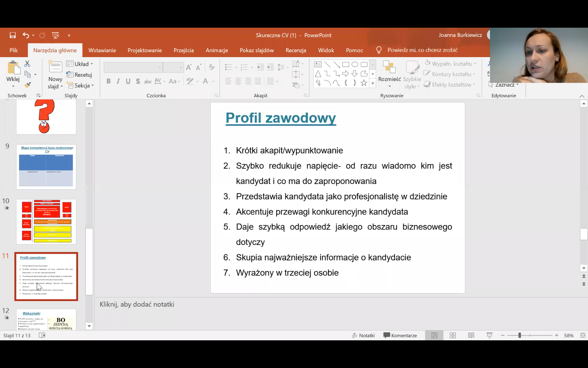The height and width of the screenshot is (368, 588).
Task: Click the Komentarze status bar button
Action: tap(400, 335)
